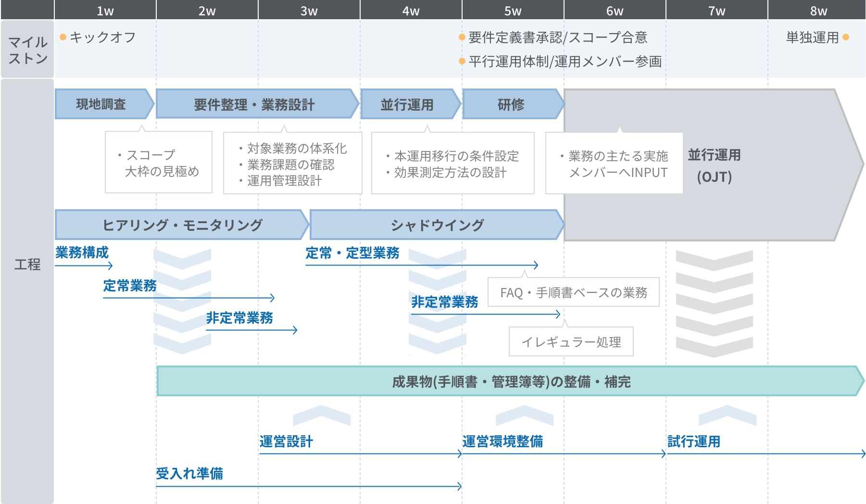Click the 6w week header
Image resolution: width=866 pixels, height=504 pixels.
coord(615,10)
